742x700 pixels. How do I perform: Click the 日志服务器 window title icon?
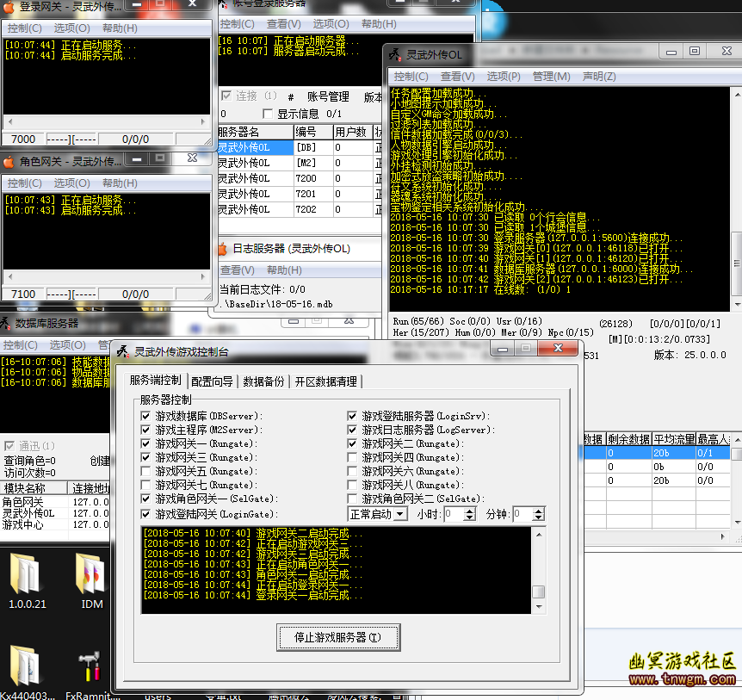[x=223, y=249]
